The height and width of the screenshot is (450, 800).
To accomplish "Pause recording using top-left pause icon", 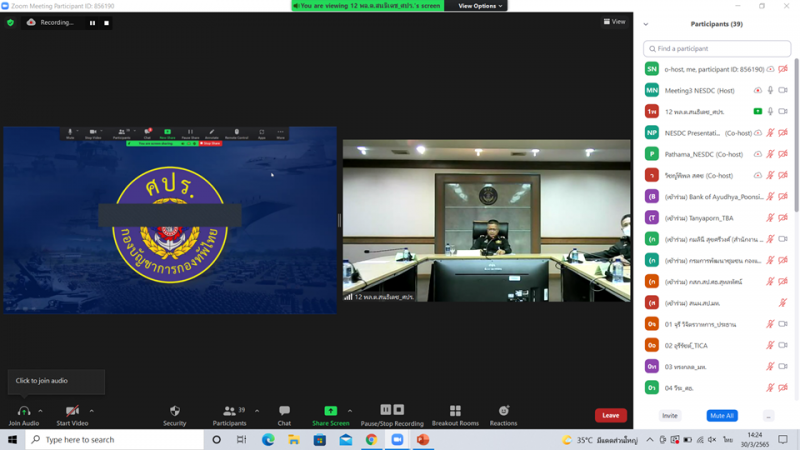I will click(92, 23).
